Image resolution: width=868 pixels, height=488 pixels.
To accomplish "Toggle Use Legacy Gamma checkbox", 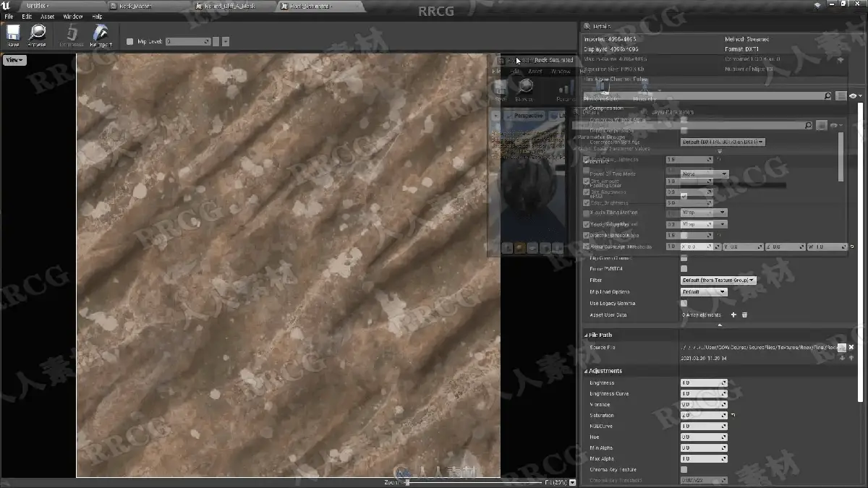I will (684, 304).
